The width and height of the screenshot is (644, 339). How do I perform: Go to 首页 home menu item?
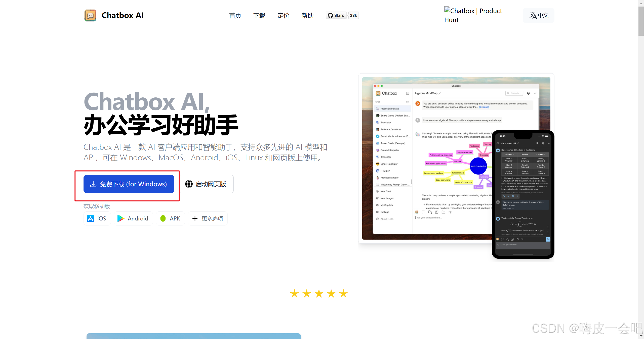(235, 16)
